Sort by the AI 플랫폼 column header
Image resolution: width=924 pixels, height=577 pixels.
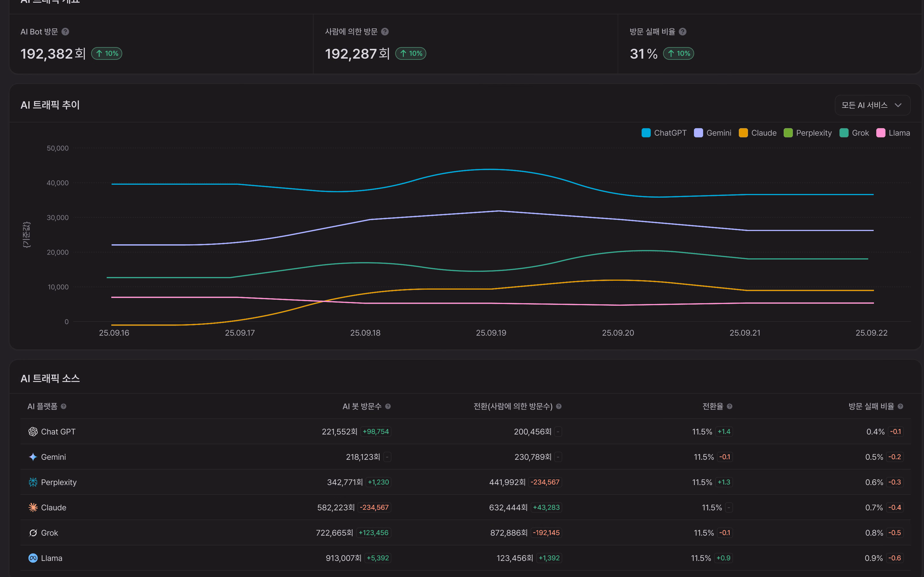coord(42,406)
